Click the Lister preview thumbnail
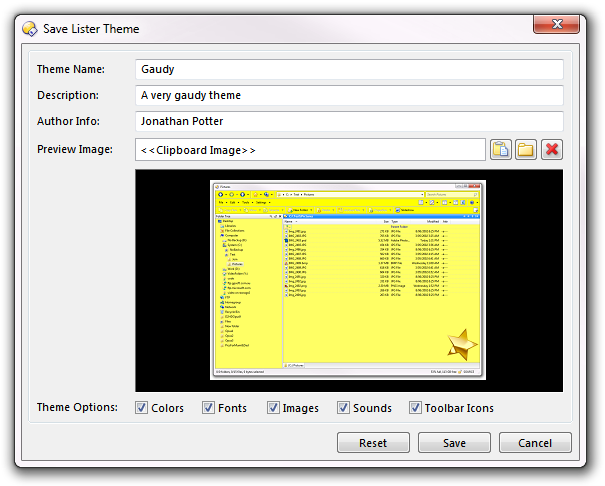This screenshot has width=605, height=486. point(348,280)
